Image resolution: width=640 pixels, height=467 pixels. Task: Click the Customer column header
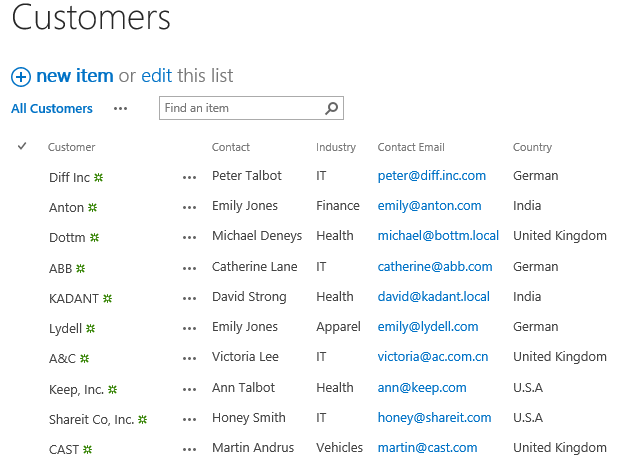point(71,147)
